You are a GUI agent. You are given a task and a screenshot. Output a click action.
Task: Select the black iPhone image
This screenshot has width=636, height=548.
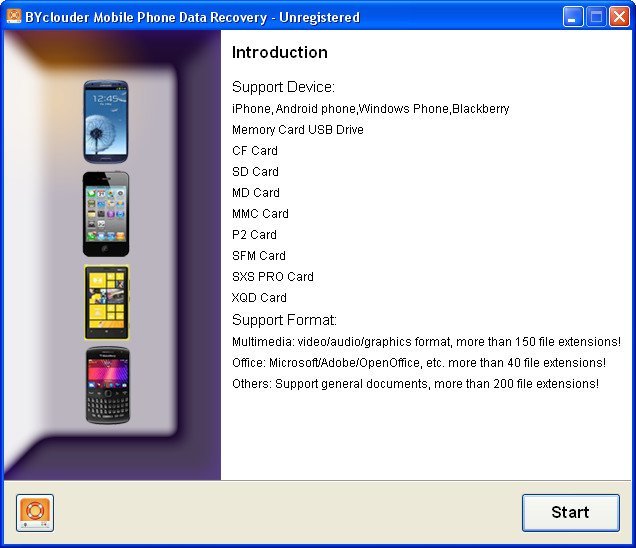point(106,214)
